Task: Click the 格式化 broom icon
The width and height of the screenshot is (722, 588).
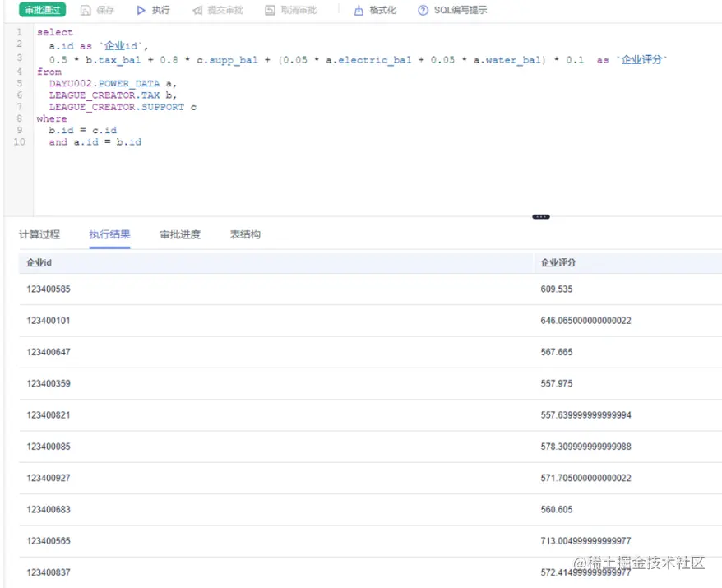Action: tap(359, 10)
